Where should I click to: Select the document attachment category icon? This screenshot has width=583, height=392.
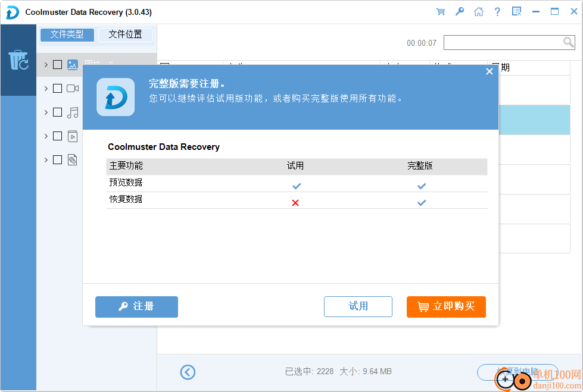pyautogui.click(x=73, y=160)
